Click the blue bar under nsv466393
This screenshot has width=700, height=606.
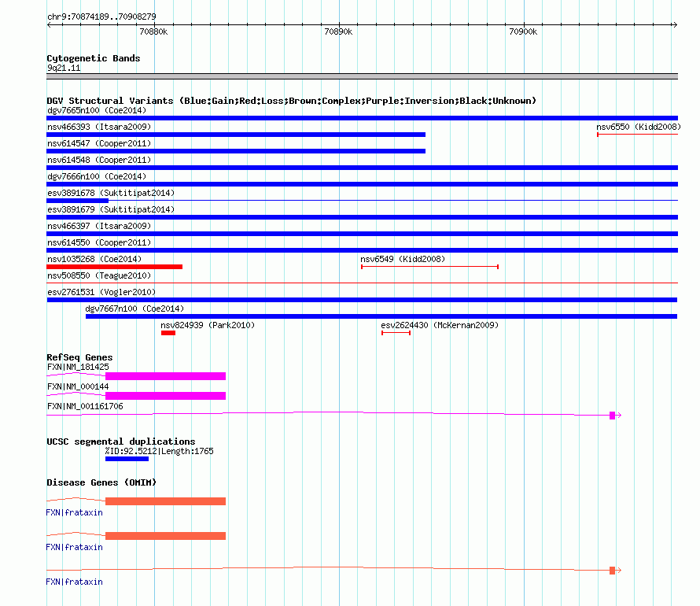(236, 135)
